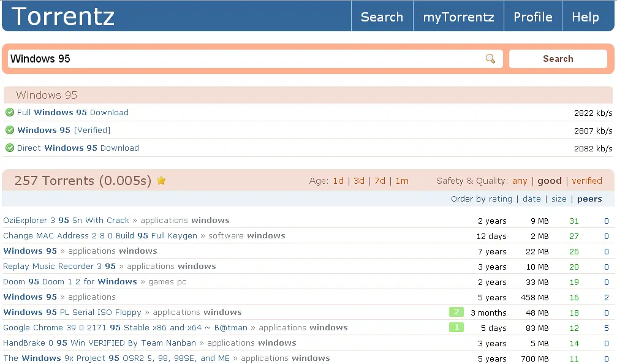Click the 2082 kb/s speed value

pyautogui.click(x=593, y=149)
